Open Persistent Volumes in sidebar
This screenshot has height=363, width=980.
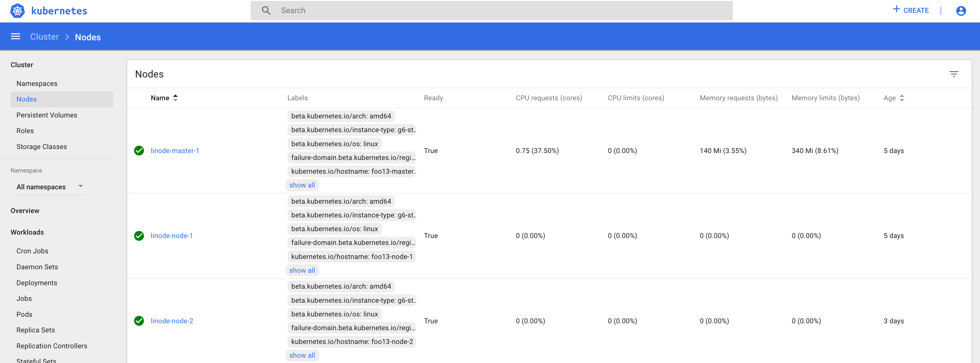[x=47, y=115]
